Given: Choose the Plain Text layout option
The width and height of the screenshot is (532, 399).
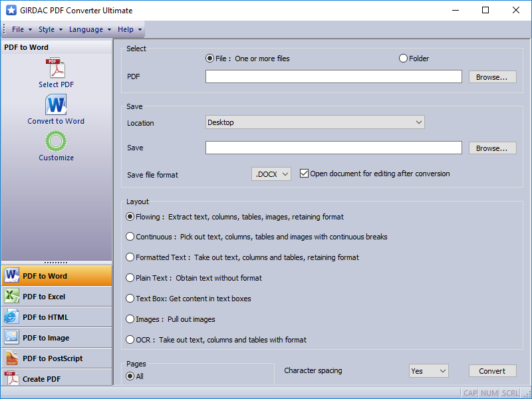Looking at the screenshot, I should click(130, 278).
